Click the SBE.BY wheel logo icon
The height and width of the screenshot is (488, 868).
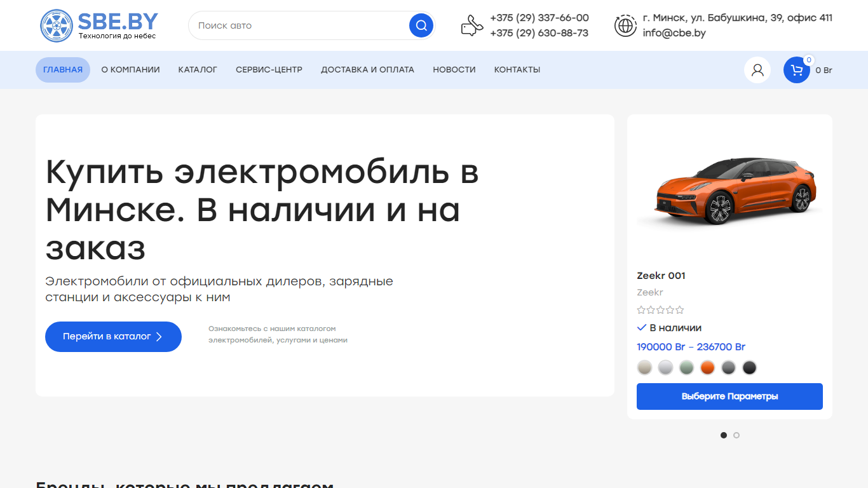tap(57, 26)
